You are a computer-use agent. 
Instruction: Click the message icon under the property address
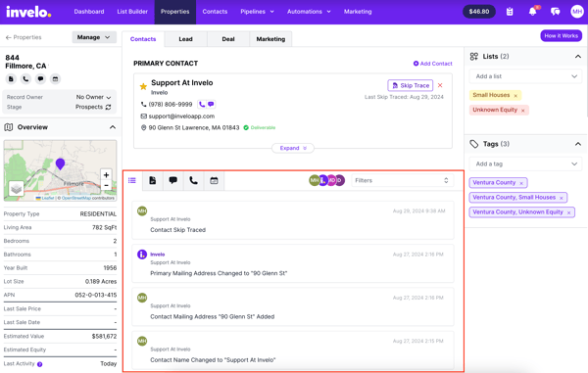pos(40,79)
